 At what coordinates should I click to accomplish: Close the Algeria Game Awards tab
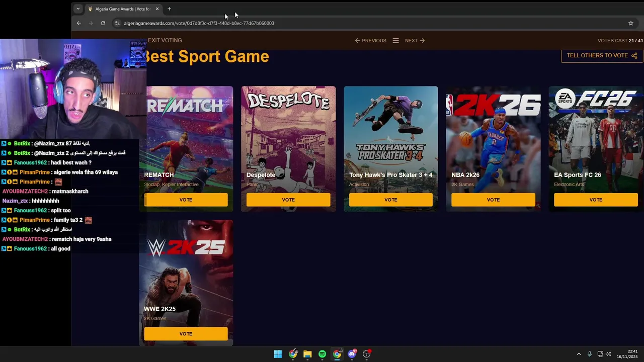click(x=157, y=9)
